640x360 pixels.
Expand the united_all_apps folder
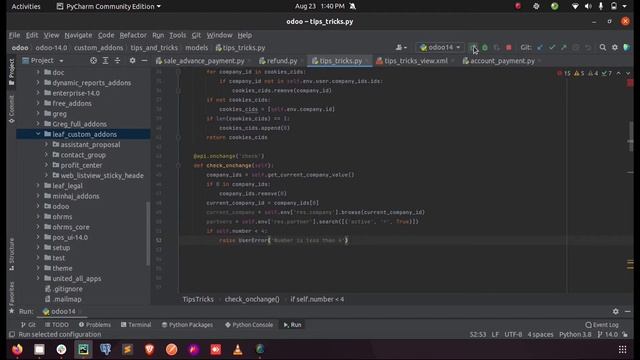pyautogui.click(x=38, y=278)
